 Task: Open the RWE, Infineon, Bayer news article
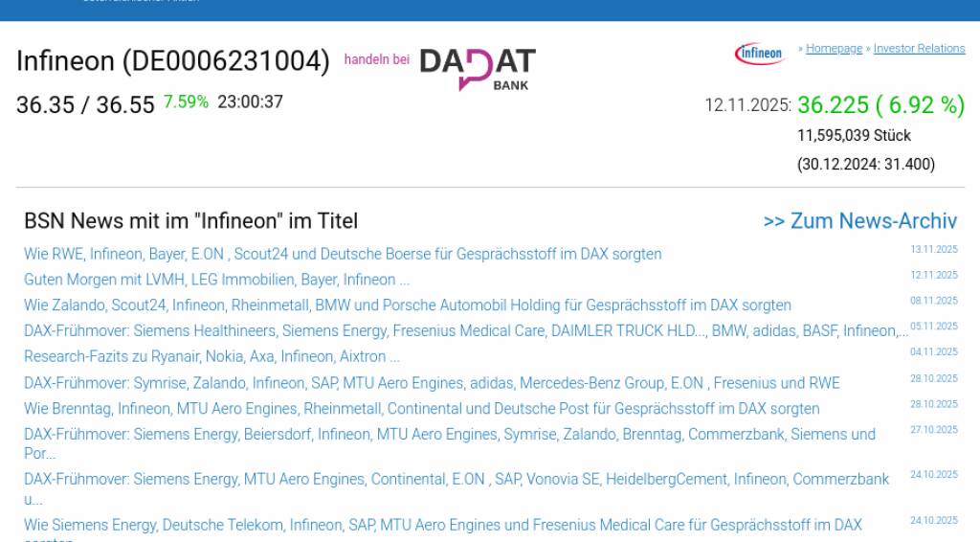343,254
